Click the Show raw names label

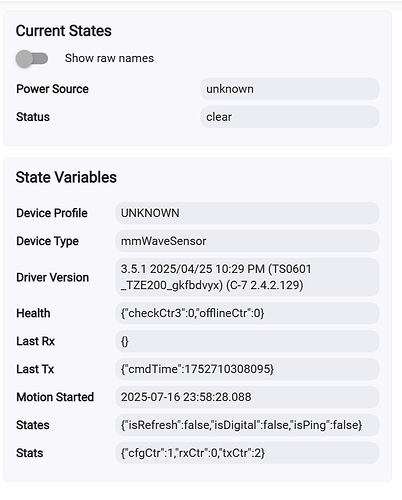(109, 58)
